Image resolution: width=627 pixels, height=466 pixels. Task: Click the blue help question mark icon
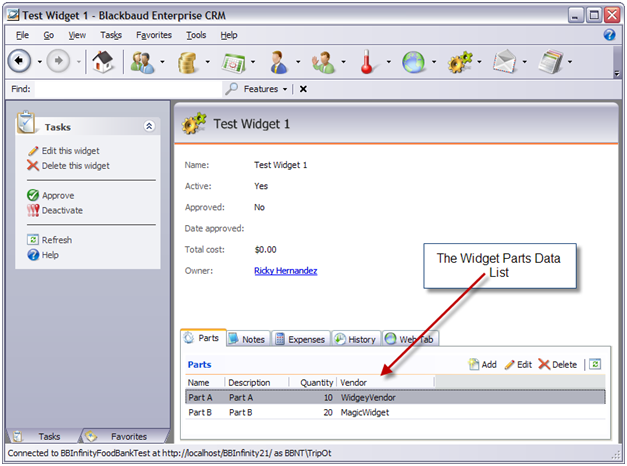[609, 35]
